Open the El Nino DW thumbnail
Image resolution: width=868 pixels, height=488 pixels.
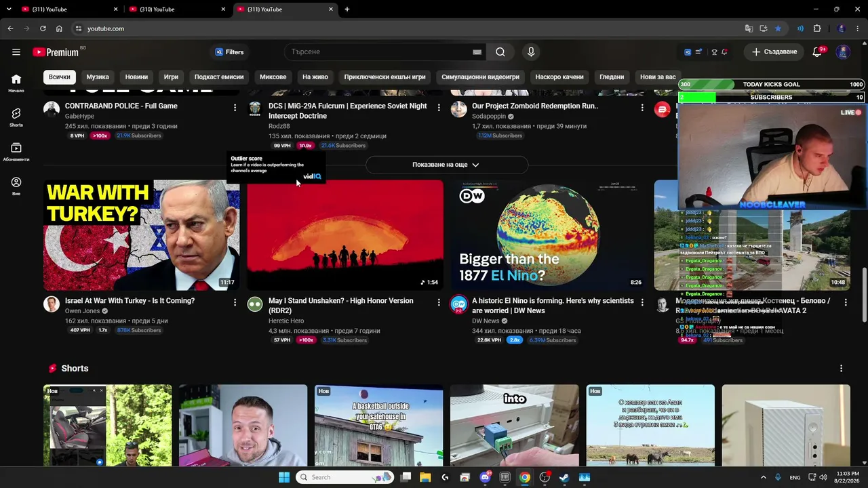(549, 235)
